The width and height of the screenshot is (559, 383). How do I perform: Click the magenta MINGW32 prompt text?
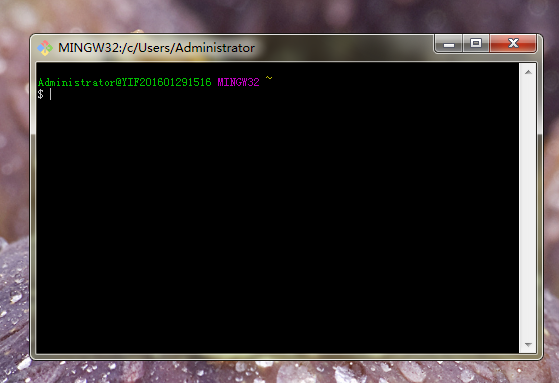239,82
